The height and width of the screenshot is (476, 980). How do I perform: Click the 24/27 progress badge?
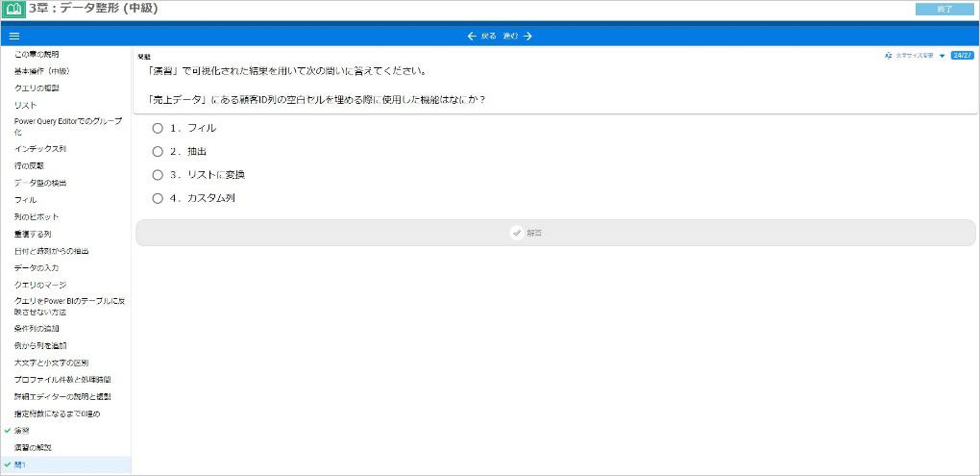[x=961, y=56]
